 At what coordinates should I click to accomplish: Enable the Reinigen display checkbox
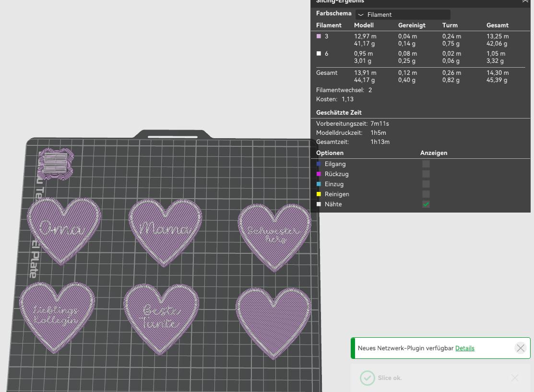(426, 194)
